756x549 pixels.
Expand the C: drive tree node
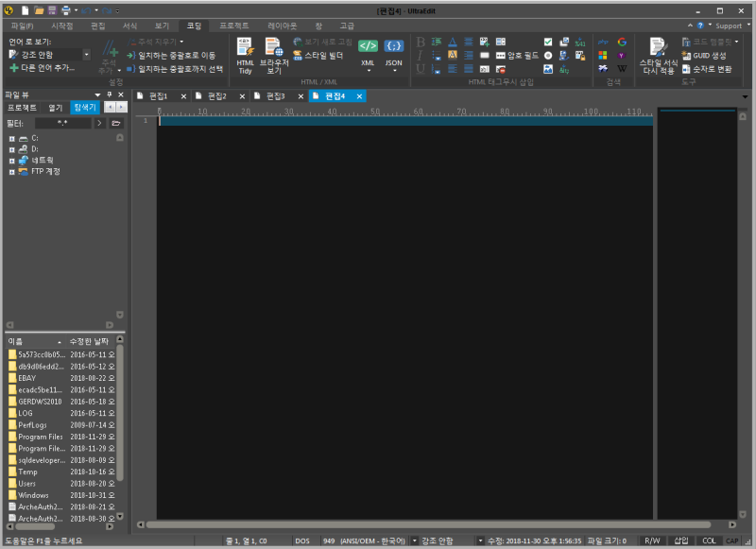coord(12,139)
